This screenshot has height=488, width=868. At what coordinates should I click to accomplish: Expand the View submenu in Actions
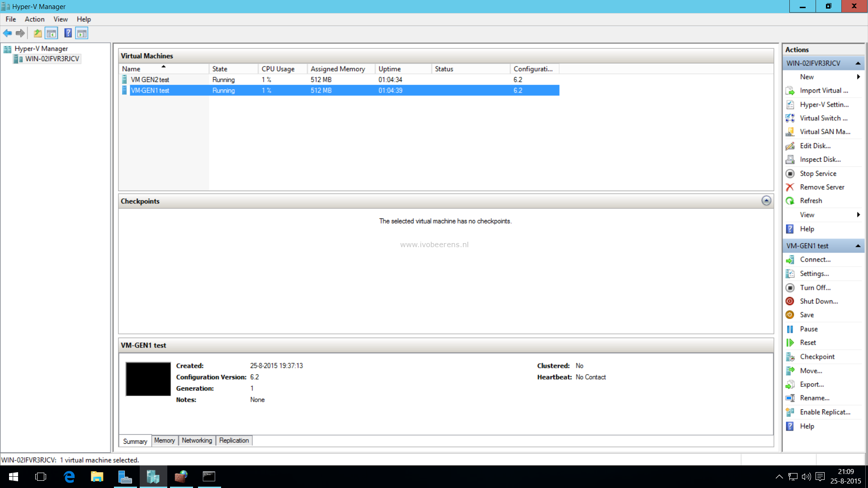858,215
